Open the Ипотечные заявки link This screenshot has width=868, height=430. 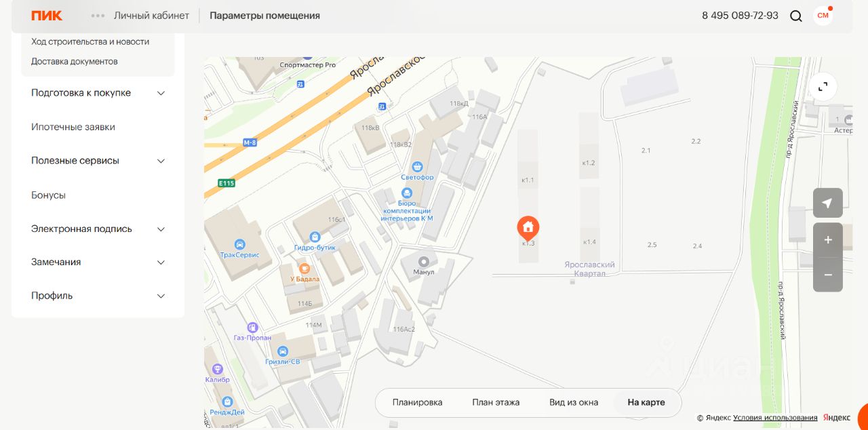click(73, 127)
